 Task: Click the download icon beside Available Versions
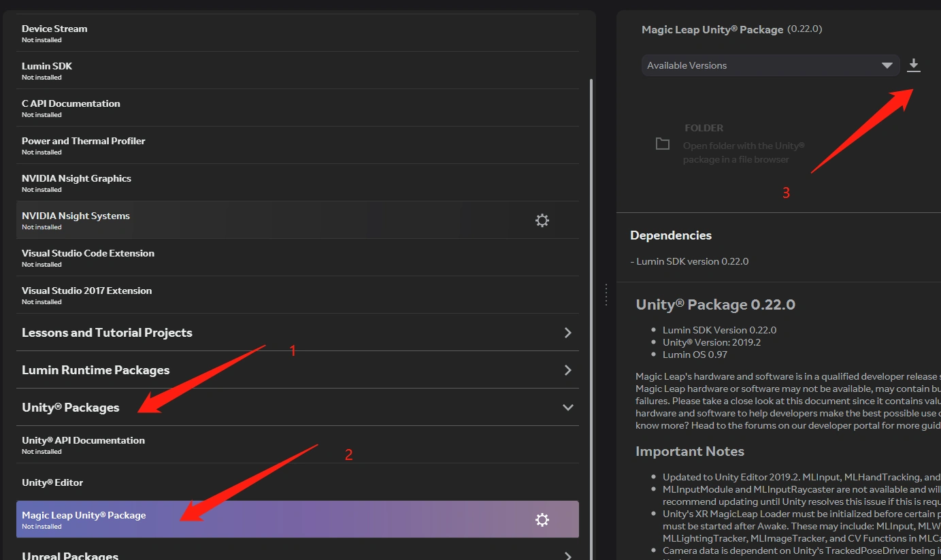(x=914, y=65)
